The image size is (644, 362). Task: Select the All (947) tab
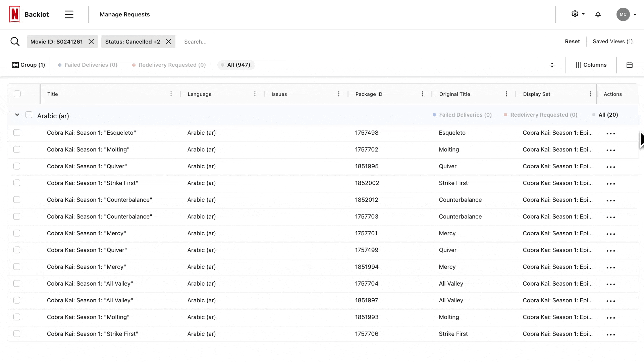[x=236, y=65]
